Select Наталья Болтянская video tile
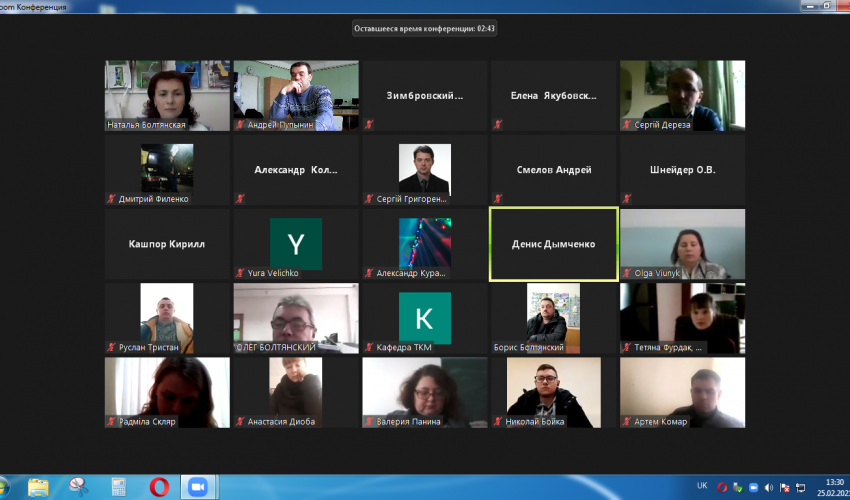This screenshot has height=500, width=850. tap(167, 95)
